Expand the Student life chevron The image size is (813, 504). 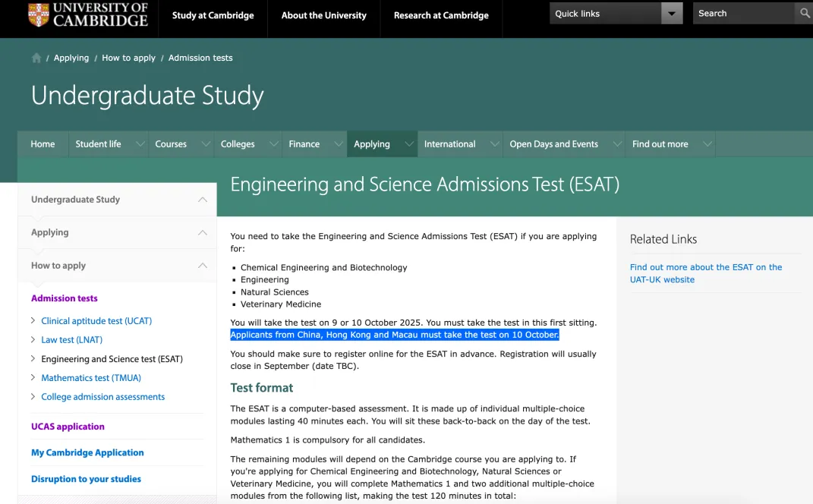140,144
